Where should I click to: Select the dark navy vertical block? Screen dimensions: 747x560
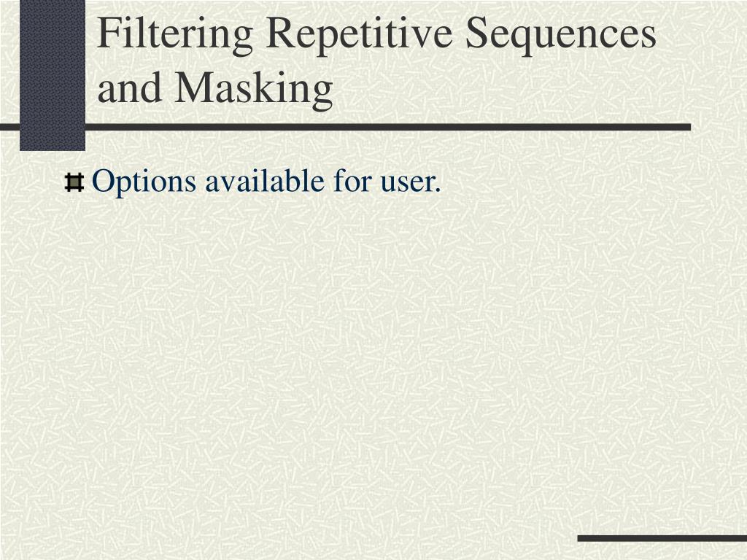click(x=53, y=75)
